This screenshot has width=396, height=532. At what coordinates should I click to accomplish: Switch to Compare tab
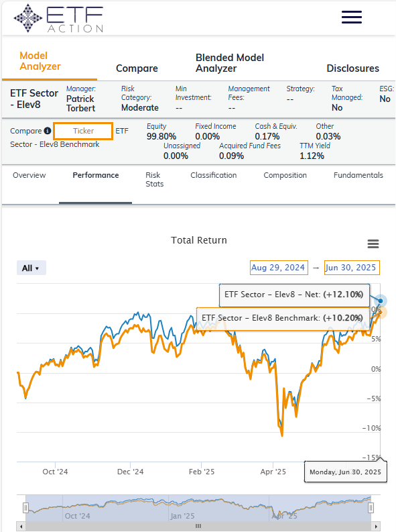pyautogui.click(x=137, y=68)
